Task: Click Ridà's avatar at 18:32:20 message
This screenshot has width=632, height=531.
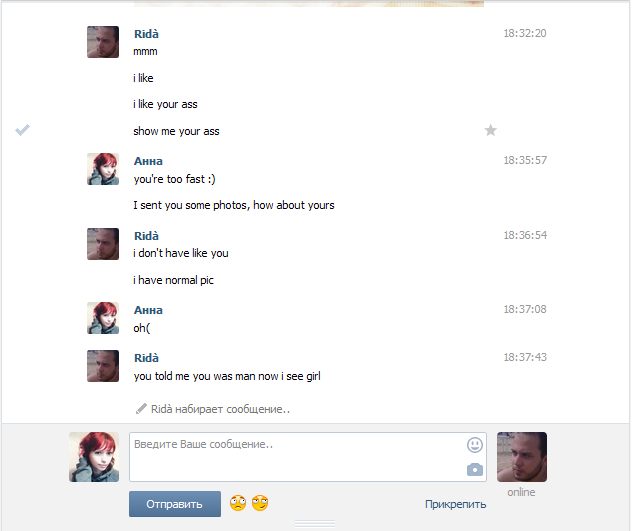Action: pyautogui.click(x=103, y=42)
